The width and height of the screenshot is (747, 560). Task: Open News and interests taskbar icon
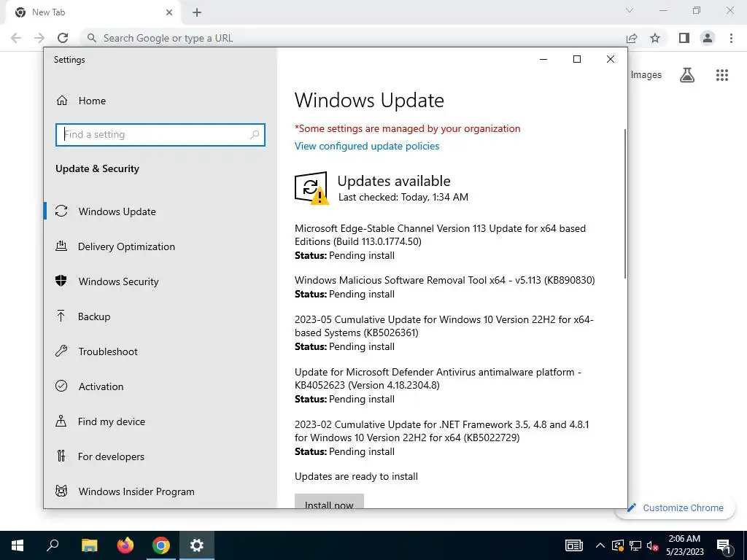click(574, 545)
